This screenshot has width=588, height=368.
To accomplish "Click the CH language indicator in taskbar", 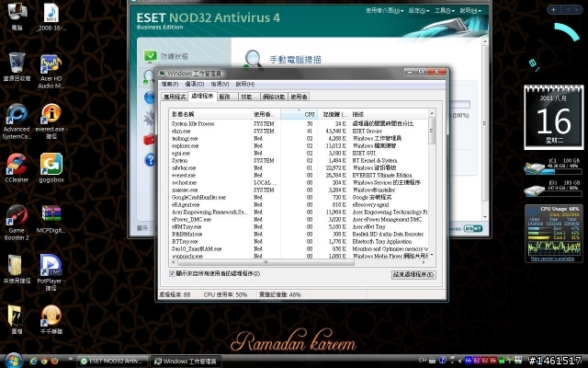I will pos(423,360).
